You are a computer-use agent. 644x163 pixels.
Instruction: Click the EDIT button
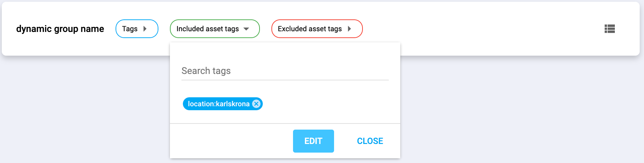313,141
